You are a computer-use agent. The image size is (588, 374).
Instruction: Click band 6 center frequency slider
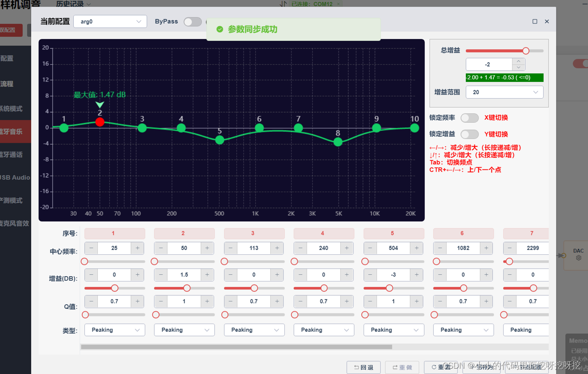[464, 261]
